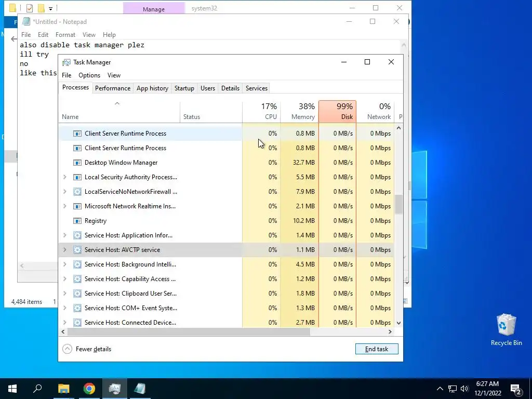Click the Registry process icon
This screenshot has width=532, height=399.
pos(77,221)
